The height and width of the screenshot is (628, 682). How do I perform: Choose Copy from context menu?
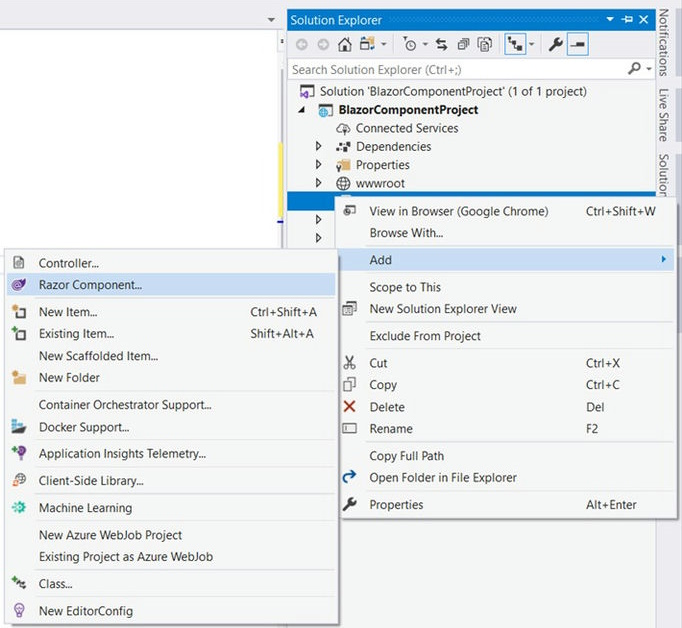pyautogui.click(x=507, y=385)
